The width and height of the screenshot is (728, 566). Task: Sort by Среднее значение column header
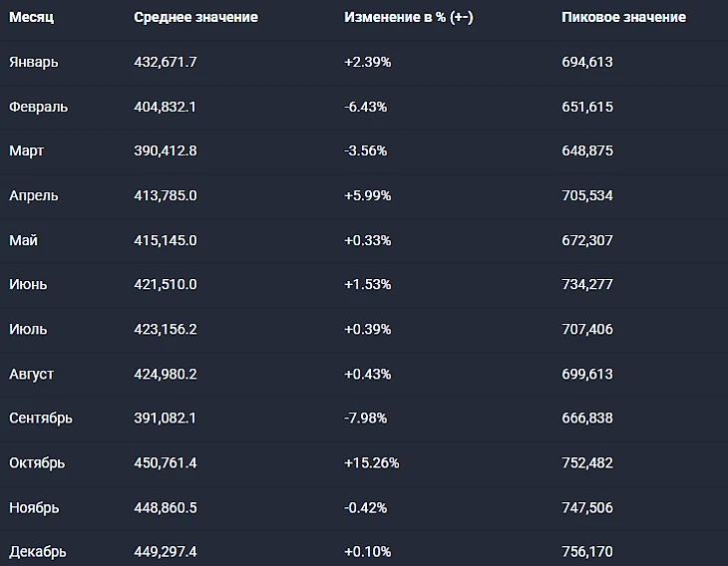195,18
